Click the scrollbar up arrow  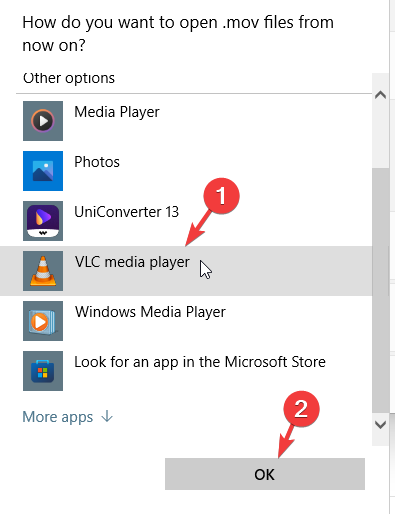coord(380,95)
